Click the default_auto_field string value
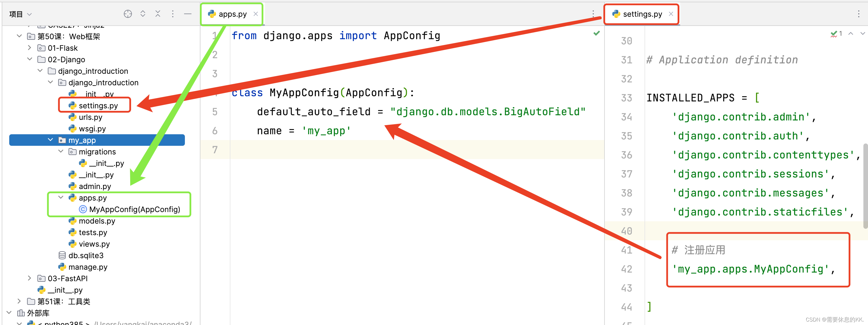Screen dimensions: 868x325 [488, 111]
